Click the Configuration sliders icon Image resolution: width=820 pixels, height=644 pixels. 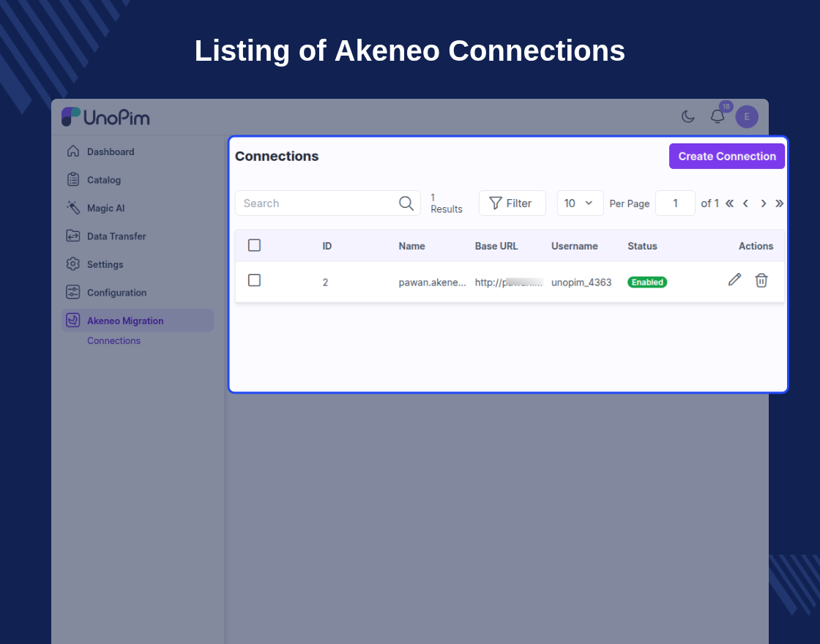click(73, 292)
